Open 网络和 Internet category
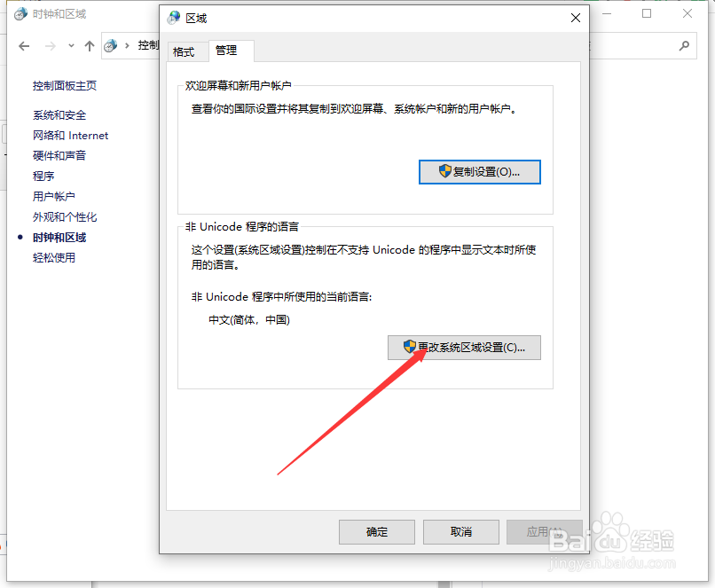Image resolution: width=715 pixels, height=588 pixels. click(70, 136)
